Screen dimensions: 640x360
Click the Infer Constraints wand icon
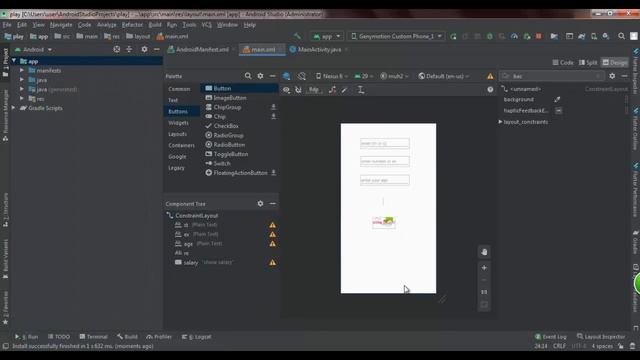(345, 90)
